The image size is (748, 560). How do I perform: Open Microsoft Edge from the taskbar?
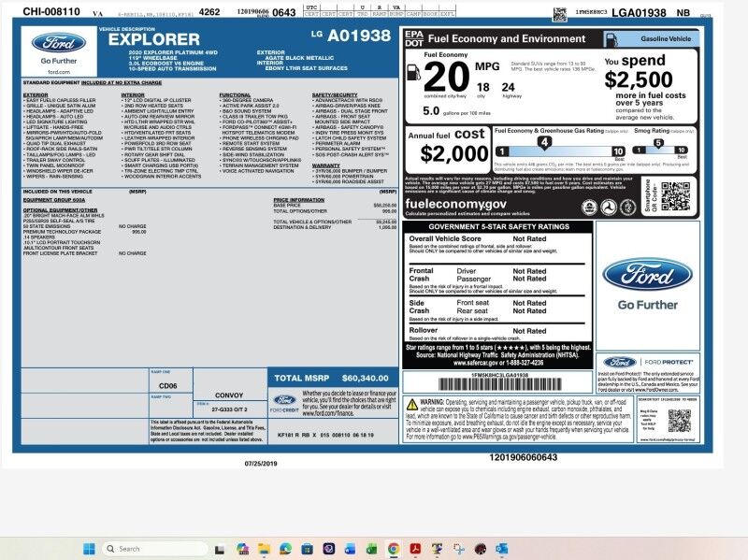point(285,549)
